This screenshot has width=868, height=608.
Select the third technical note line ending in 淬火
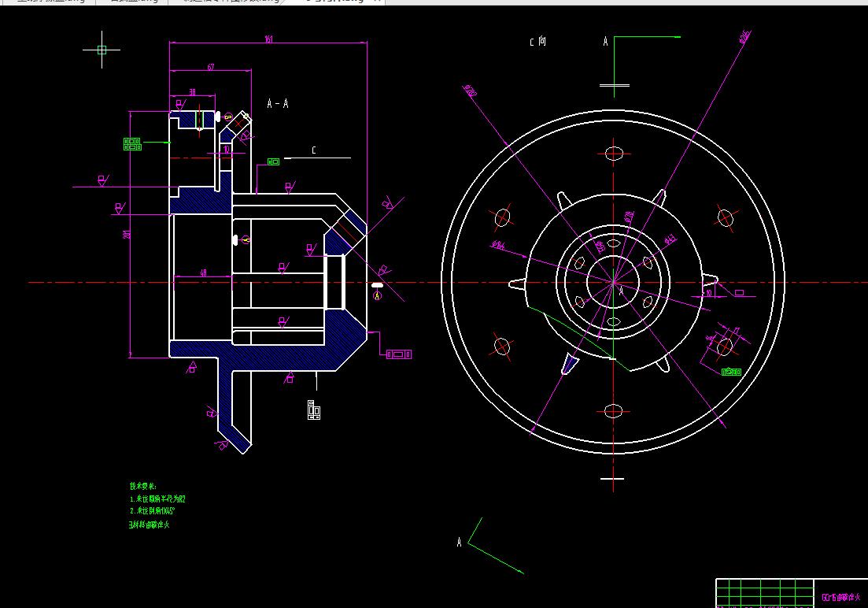coord(150,525)
